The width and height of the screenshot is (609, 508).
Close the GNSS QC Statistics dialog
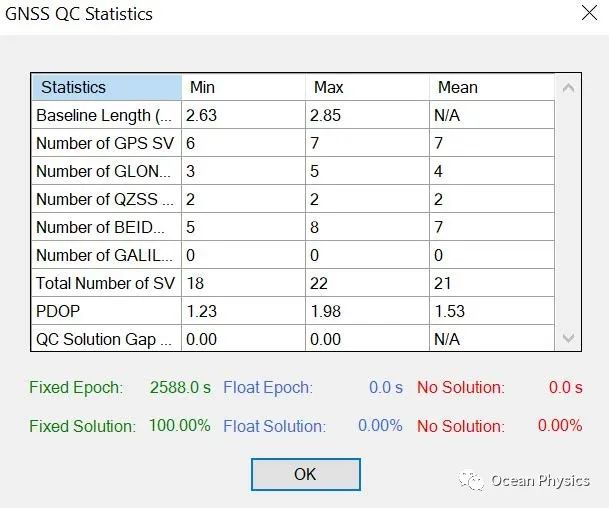[x=585, y=14]
